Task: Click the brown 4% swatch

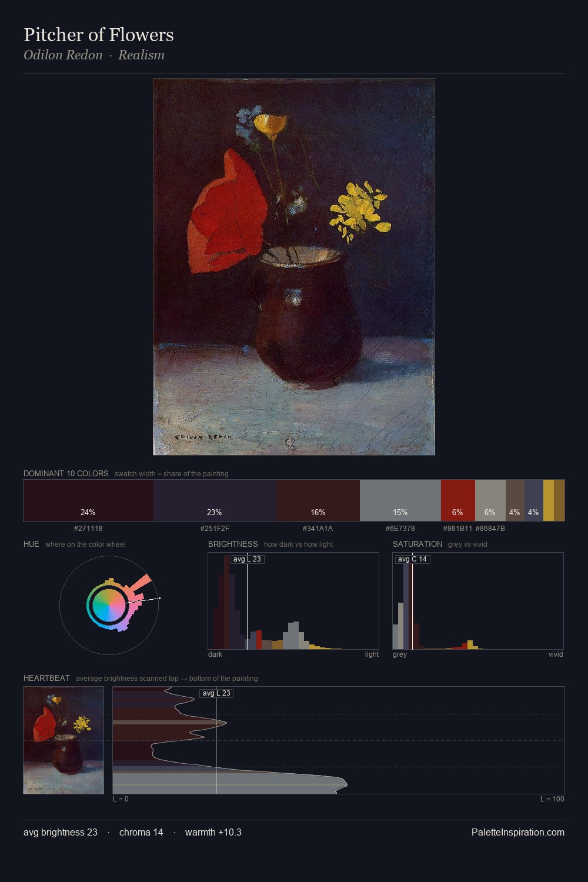Action: coord(515,500)
